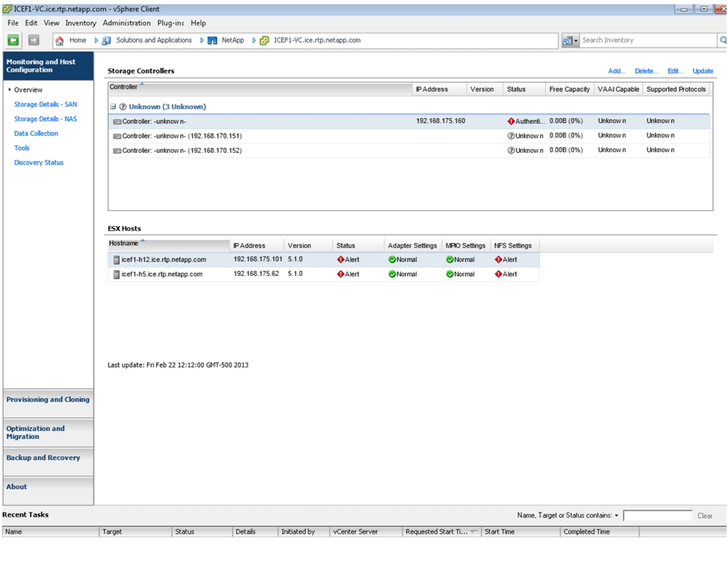The height and width of the screenshot is (570, 728).
Task: Click the search magnifier icon
Action: (x=723, y=41)
